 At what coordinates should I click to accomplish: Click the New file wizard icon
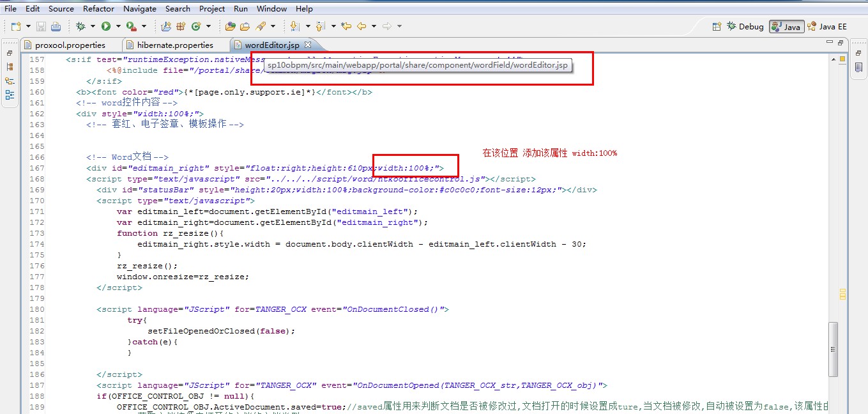[x=16, y=26]
